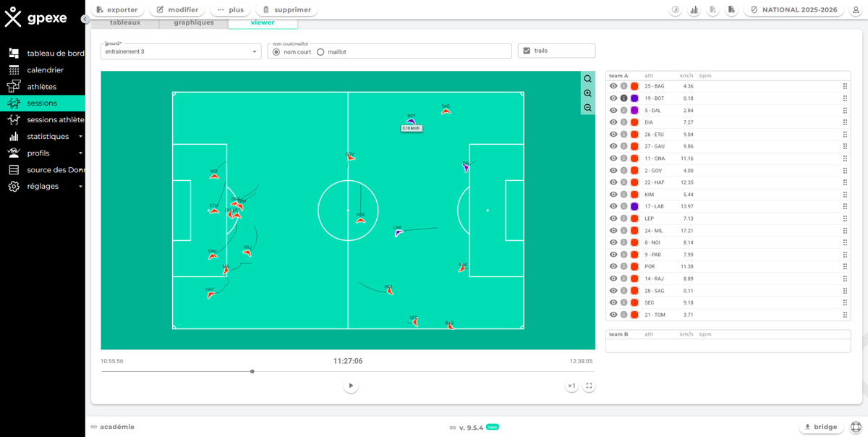Hide athlete 25 - BAG using the eye toggle
Screen dimensions: 868x437
(x=613, y=85)
